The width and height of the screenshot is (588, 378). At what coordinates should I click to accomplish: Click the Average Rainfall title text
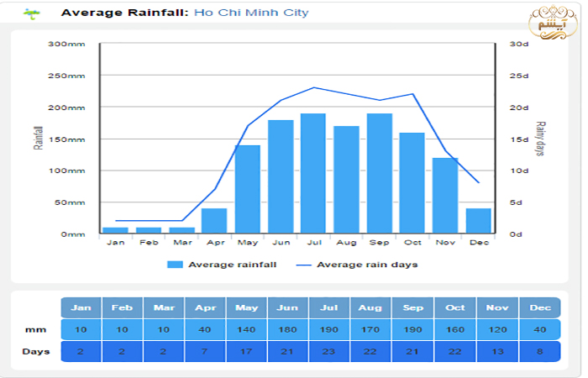tap(125, 13)
